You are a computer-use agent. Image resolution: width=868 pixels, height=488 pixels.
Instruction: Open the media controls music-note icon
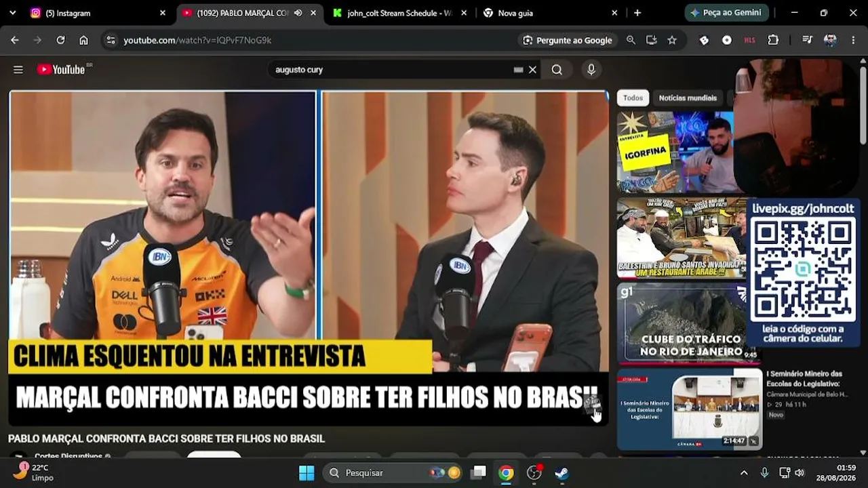pos(807,40)
